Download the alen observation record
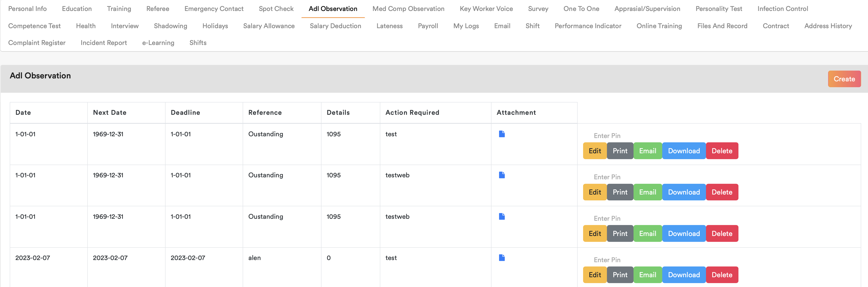 tap(684, 275)
